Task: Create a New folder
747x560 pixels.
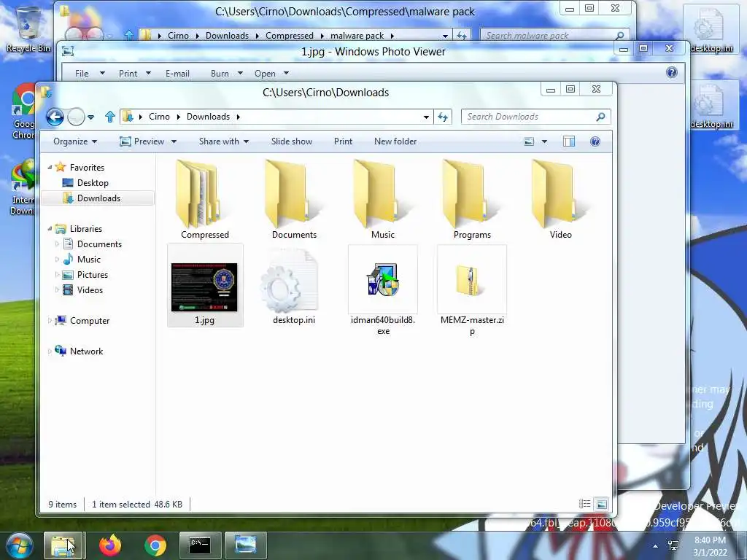Action: pyautogui.click(x=395, y=141)
